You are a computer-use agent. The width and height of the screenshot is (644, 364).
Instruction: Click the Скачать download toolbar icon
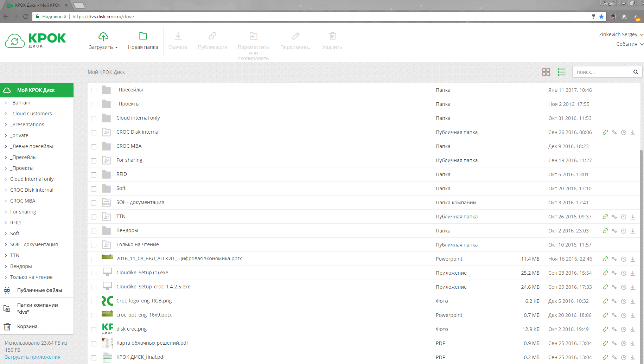pos(178,36)
